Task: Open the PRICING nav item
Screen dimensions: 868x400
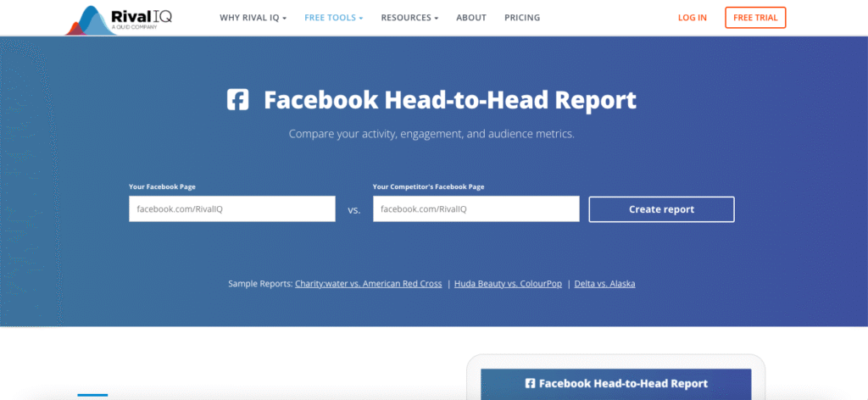Action: (521, 18)
